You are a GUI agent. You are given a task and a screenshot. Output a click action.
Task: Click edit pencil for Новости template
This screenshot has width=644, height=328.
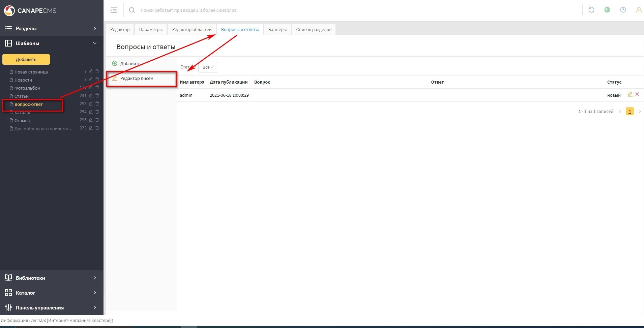pos(91,80)
